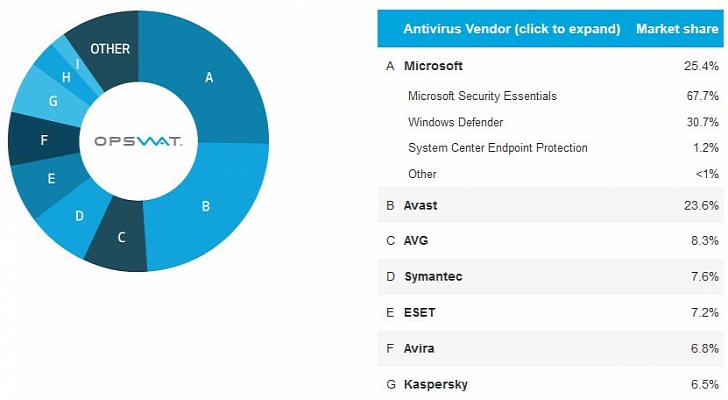Open the Avira vendor details row

click(550, 348)
